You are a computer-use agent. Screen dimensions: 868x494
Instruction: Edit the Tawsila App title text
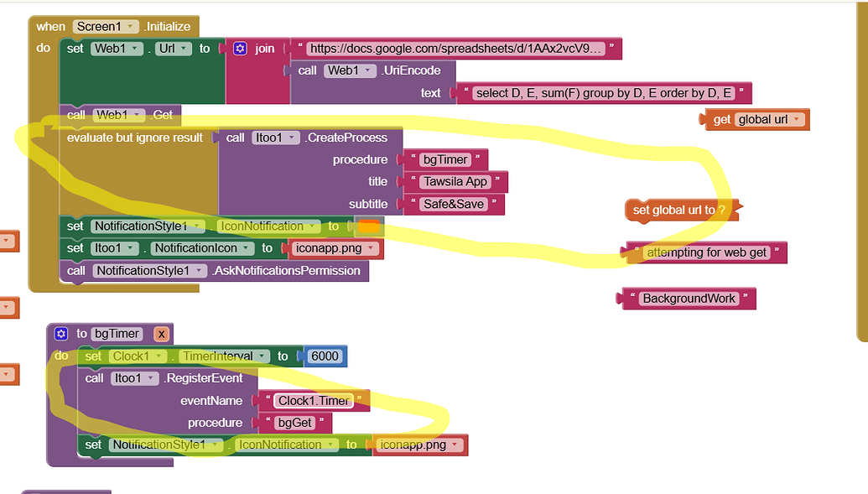tap(455, 181)
